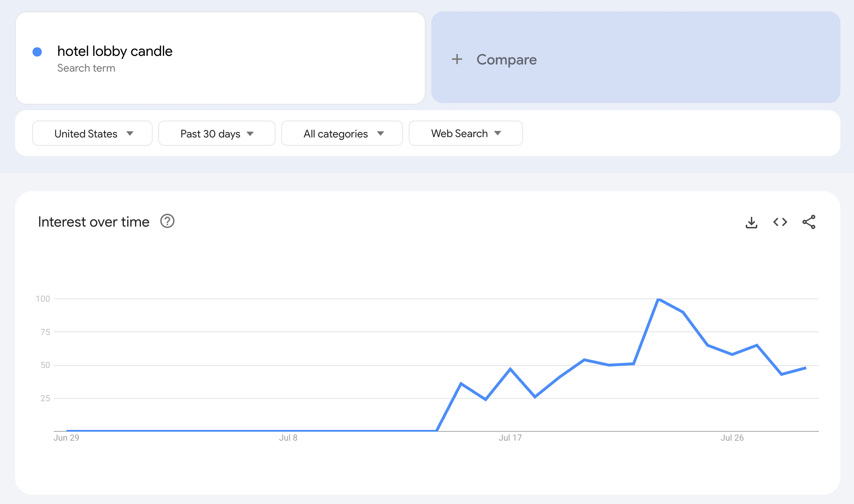Open the All categories dropdown
Viewport: 854px width, 504px height.
click(342, 134)
